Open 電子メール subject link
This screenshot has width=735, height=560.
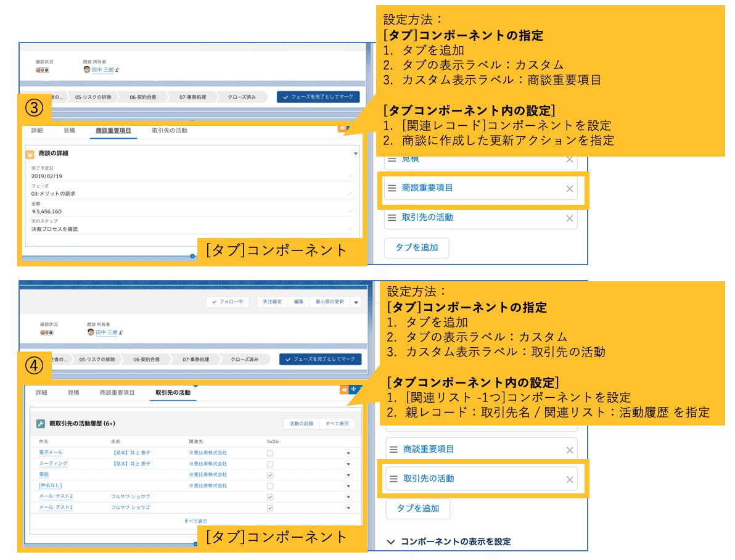point(51,453)
